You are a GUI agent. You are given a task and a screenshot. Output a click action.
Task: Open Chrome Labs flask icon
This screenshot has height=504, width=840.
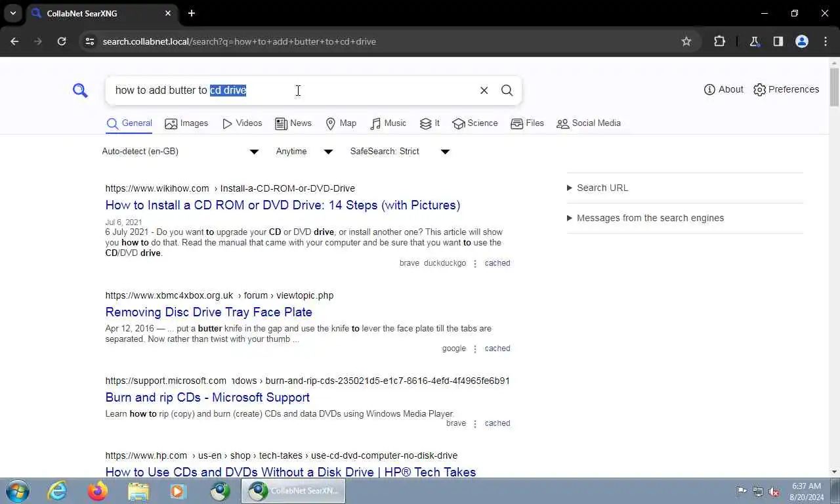(754, 41)
